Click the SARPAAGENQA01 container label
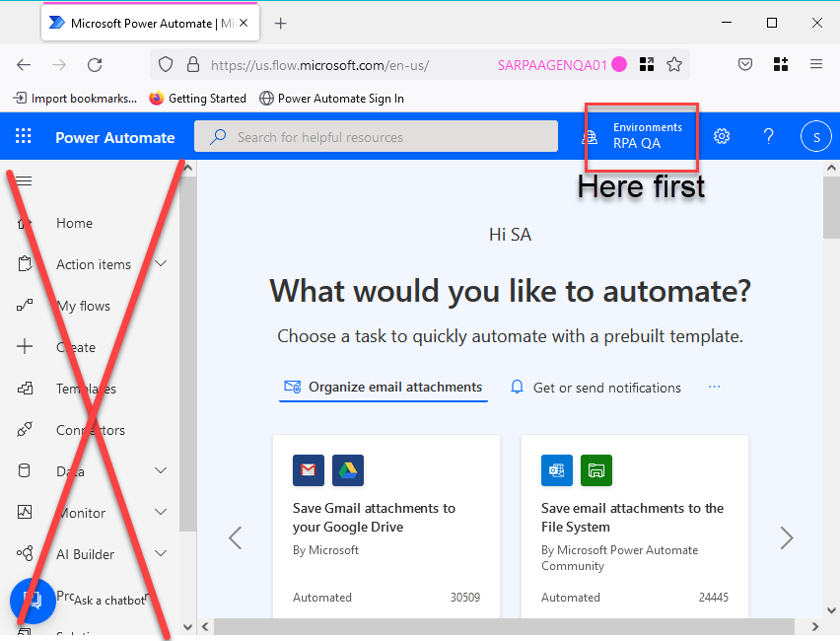This screenshot has height=641, width=840. click(553, 65)
